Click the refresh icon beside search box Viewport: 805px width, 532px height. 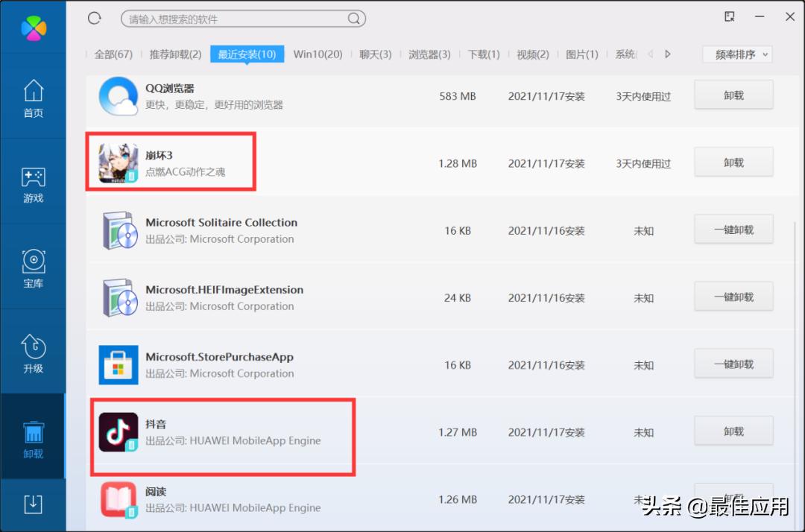click(94, 19)
